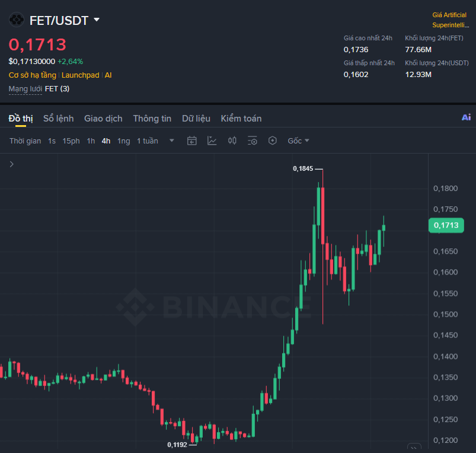Expand the drawing tools side panel

pyautogui.click(x=11, y=164)
